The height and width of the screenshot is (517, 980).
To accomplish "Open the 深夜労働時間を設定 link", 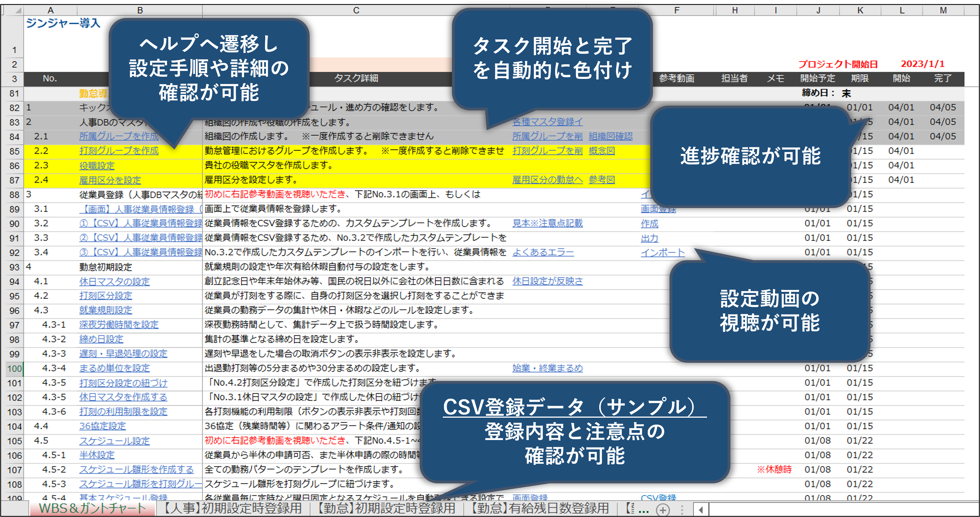I will [x=119, y=325].
